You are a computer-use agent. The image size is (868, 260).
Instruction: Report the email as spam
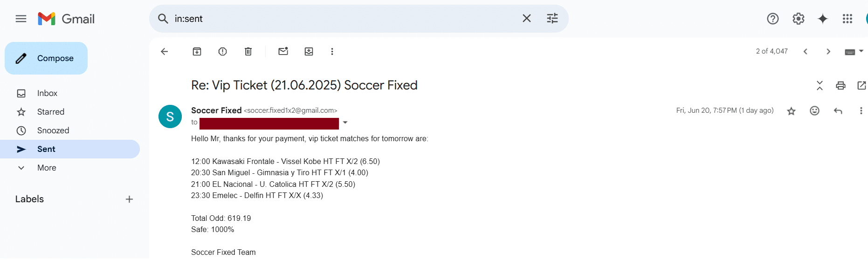point(222,51)
